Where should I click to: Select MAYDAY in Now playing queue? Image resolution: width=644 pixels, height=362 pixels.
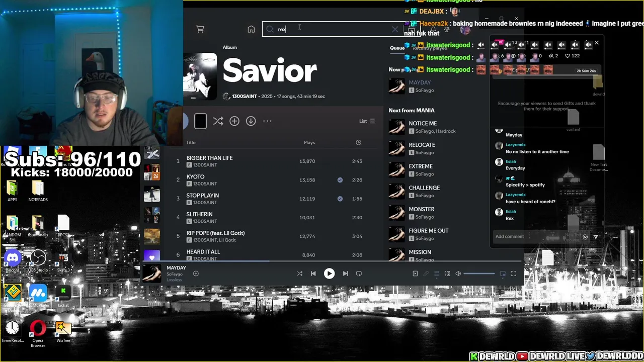tap(420, 82)
